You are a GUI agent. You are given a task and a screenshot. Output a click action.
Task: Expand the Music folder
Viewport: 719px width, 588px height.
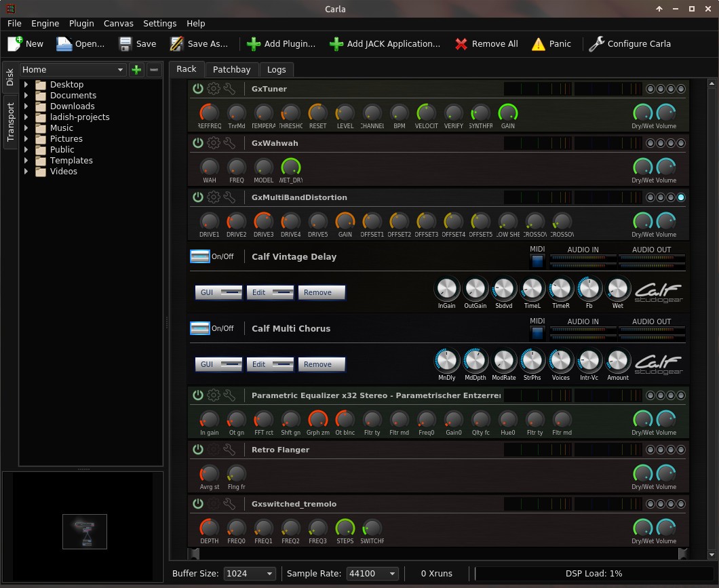(26, 128)
